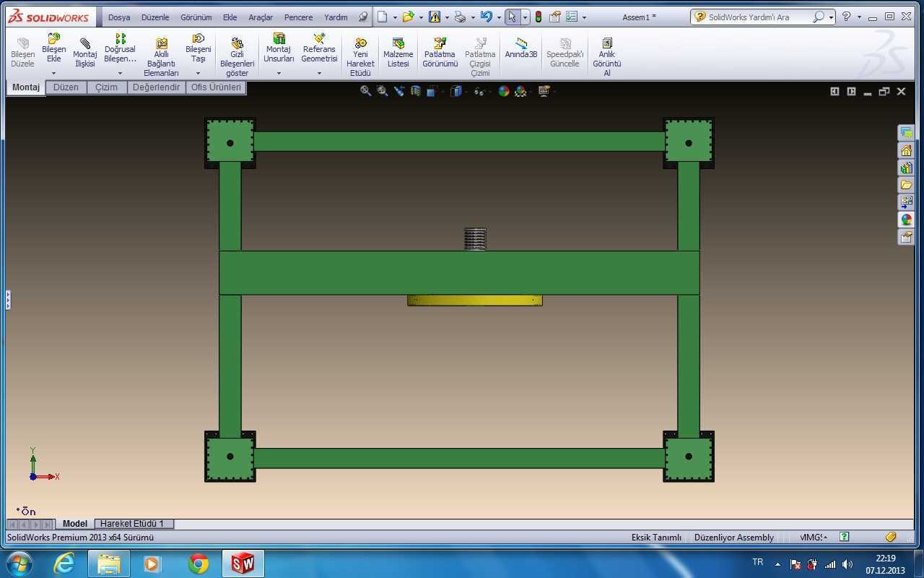Switch to the Düzen tab
This screenshot has height=578, width=924.
66,87
